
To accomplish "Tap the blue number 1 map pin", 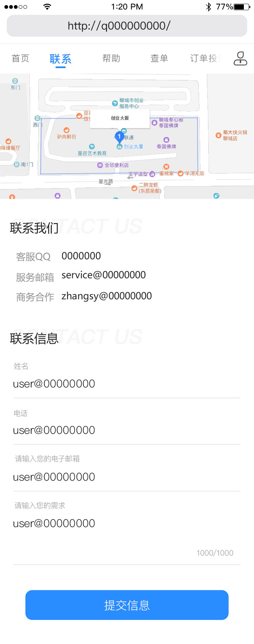I will pos(119,137).
